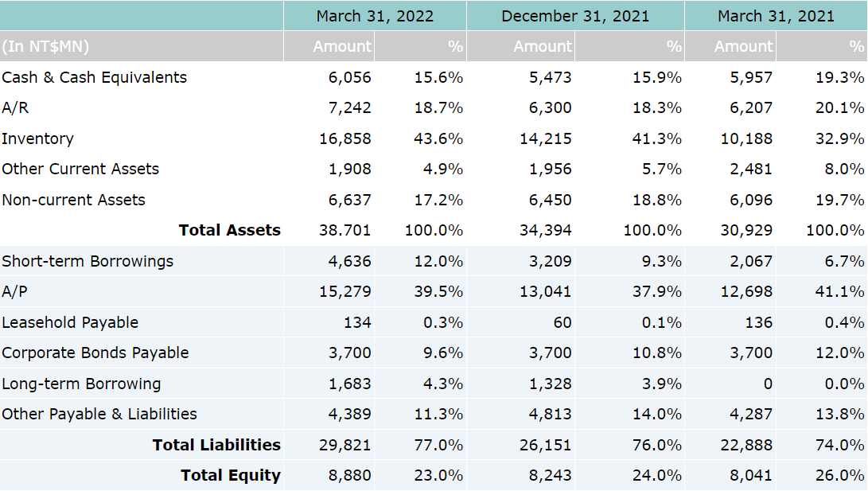Select the Leasehold Payable row label
Screen dimensions: 868x491
pos(70,322)
